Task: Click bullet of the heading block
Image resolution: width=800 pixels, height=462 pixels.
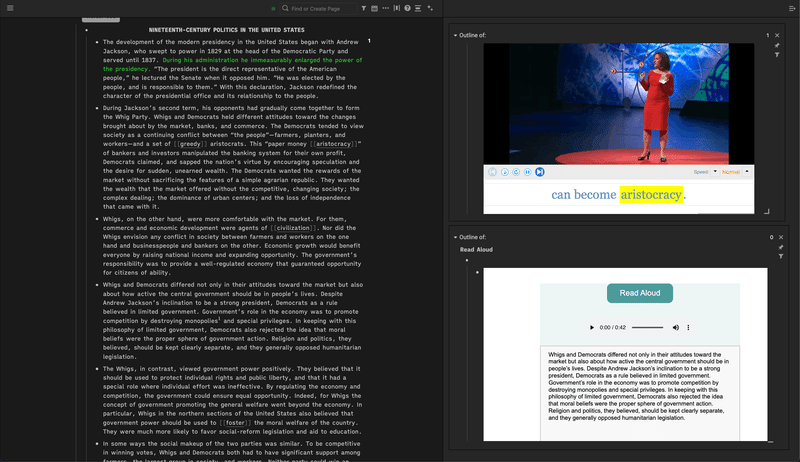Action: 86,30
